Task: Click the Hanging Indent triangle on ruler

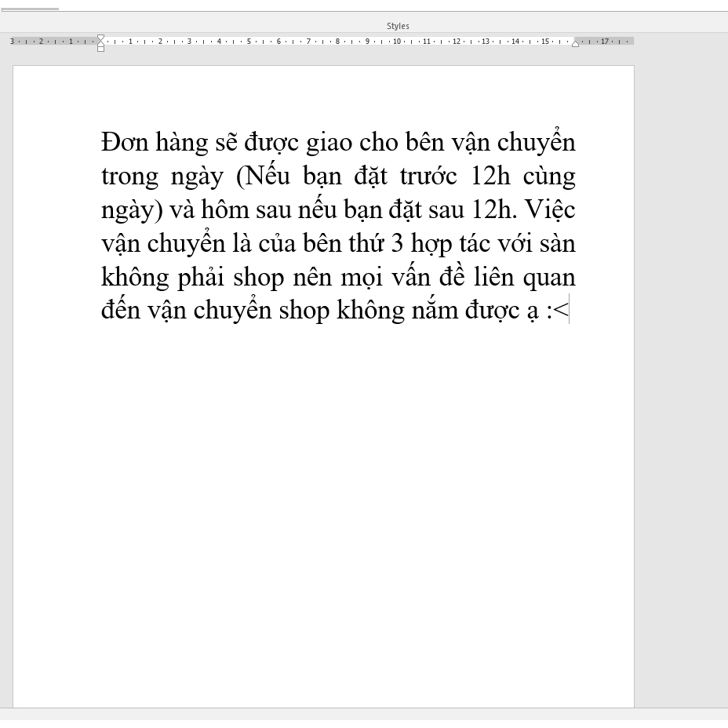Action: pyautogui.click(x=100, y=44)
